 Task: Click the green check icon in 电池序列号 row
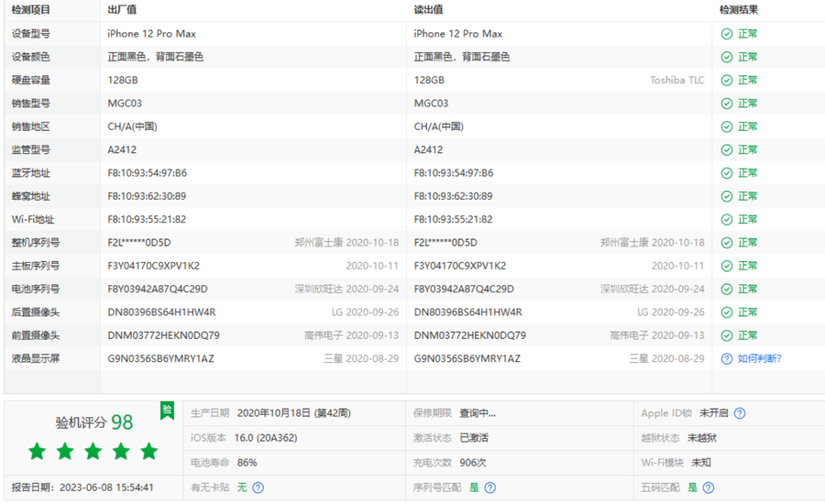pyautogui.click(x=727, y=289)
